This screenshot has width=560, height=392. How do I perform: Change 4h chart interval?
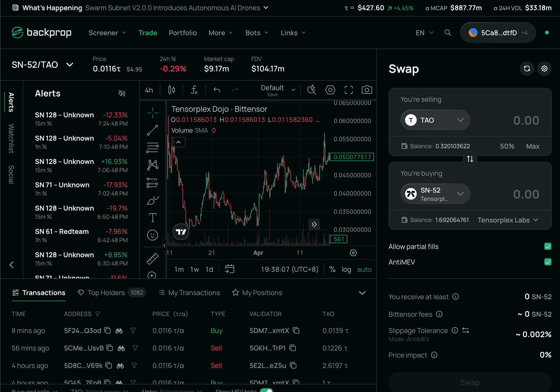149,90
